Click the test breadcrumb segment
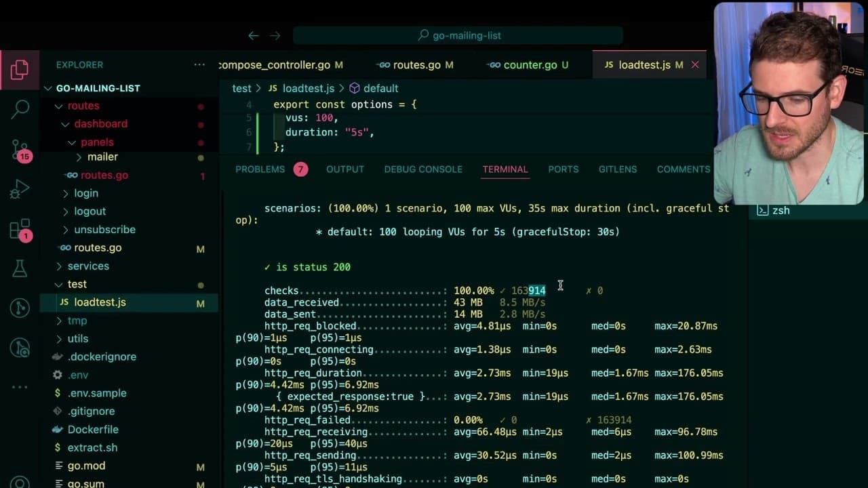 241,88
